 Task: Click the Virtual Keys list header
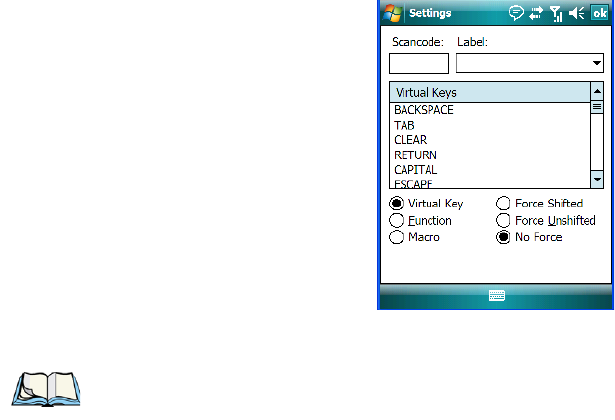[490, 93]
